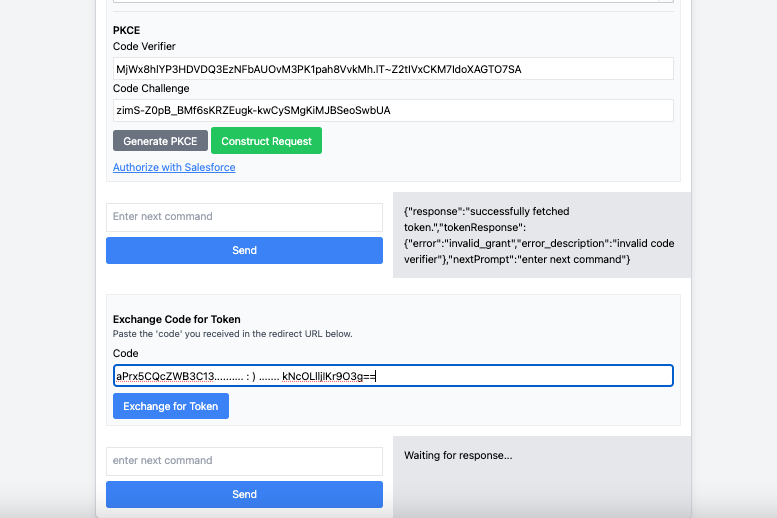Image resolution: width=777 pixels, height=518 pixels.
Task: Click the Code Verifier input field
Action: [393, 69]
